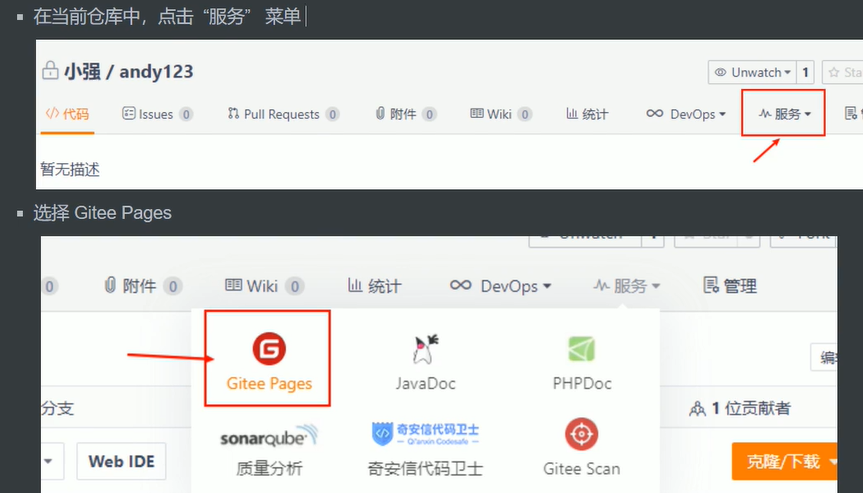Switch to the Issues tab
Image resolution: width=863 pixels, height=493 pixels.
click(x=157, y=114)
